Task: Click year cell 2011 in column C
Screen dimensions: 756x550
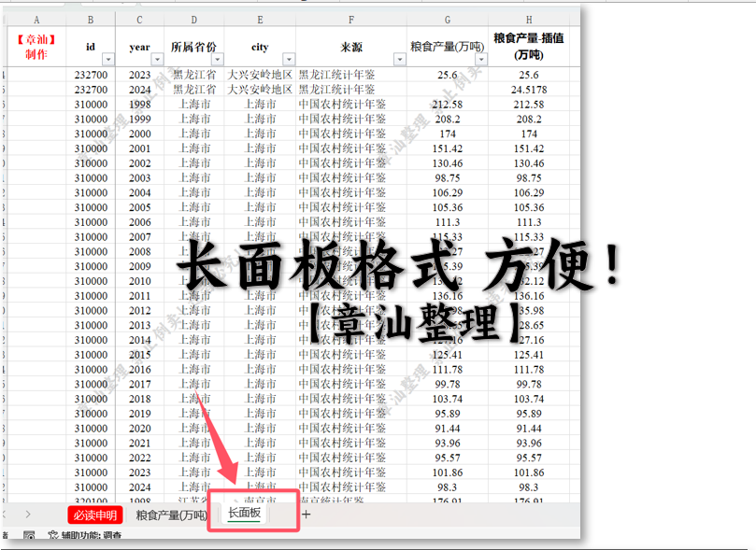Action: tap(140, 296)
